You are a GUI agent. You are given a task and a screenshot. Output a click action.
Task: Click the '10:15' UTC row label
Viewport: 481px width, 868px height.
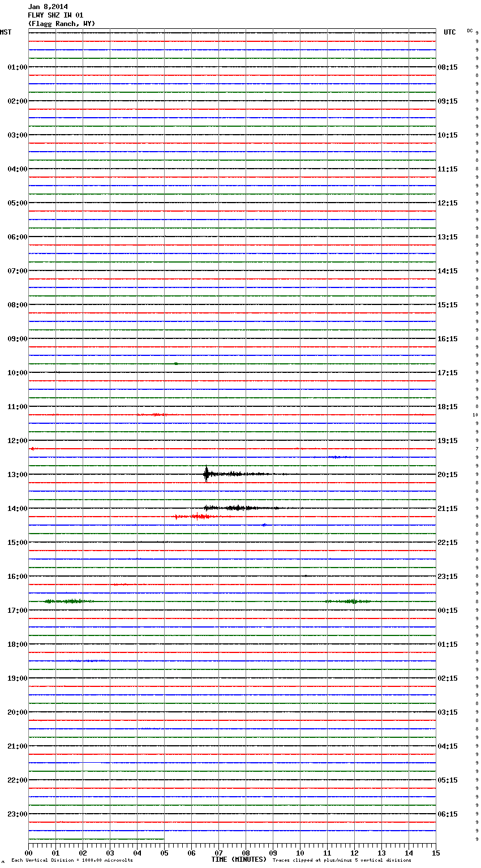448,135
